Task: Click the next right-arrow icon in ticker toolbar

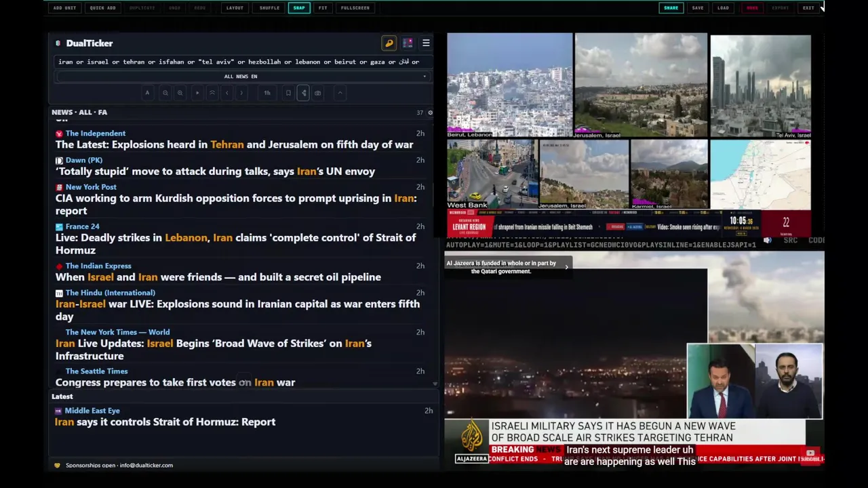Action: point(241,93)
